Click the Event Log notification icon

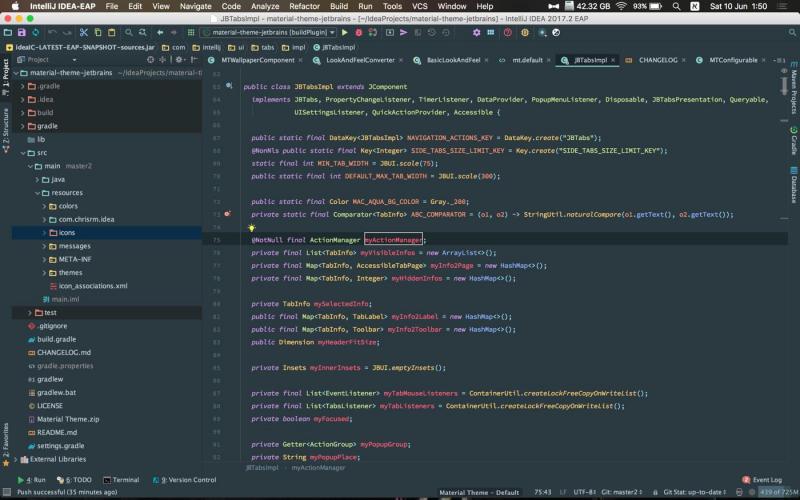coord(746,480)
